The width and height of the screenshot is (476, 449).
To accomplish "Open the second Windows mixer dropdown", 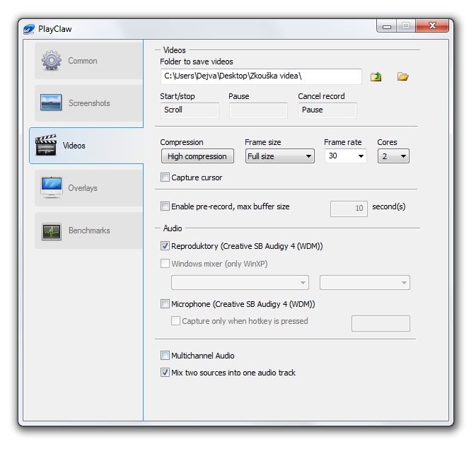I will (x=364, y=283).
